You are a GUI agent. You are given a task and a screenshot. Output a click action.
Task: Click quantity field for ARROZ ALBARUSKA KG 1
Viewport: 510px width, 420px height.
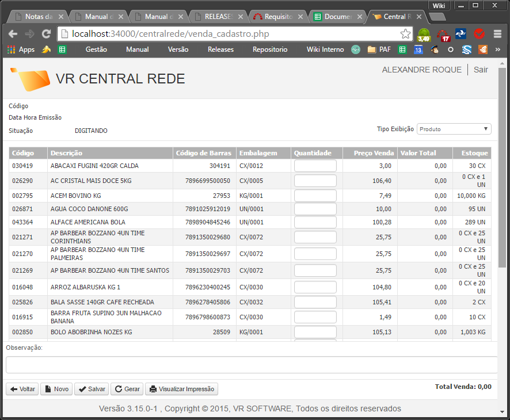coord(315,287)
